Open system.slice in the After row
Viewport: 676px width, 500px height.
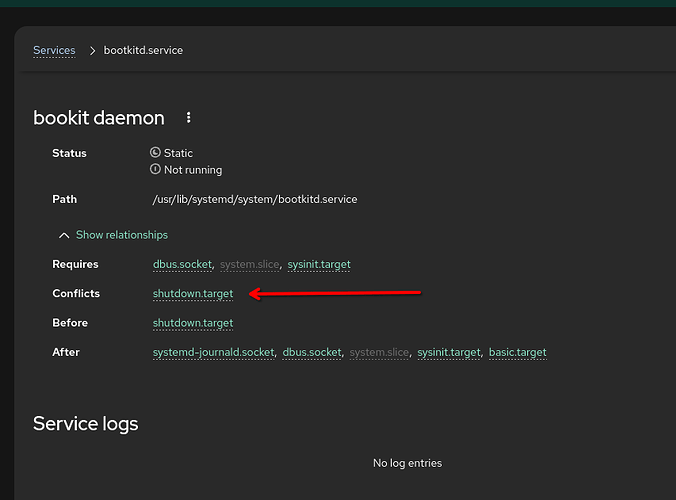(379, 352)
